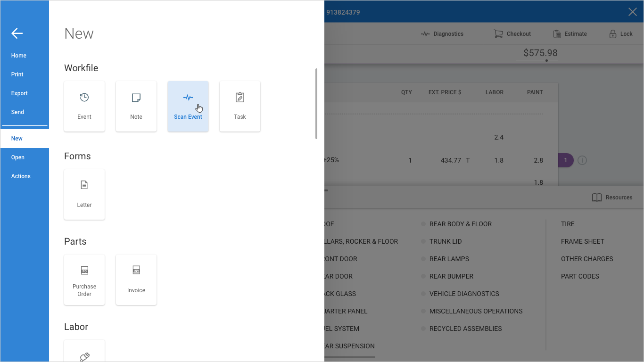This screenshot has height=362, width=644.
Task: Click the 2.8 paint value
Action: point(538,160)
